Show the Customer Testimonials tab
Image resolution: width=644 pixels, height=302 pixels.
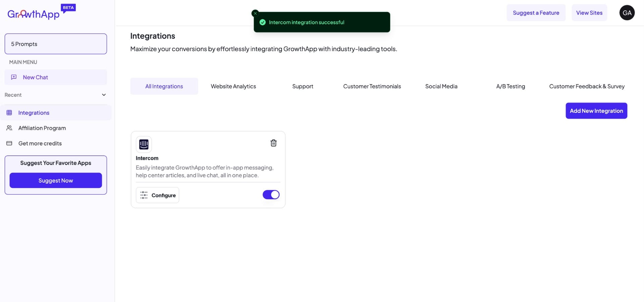point(372,86)
